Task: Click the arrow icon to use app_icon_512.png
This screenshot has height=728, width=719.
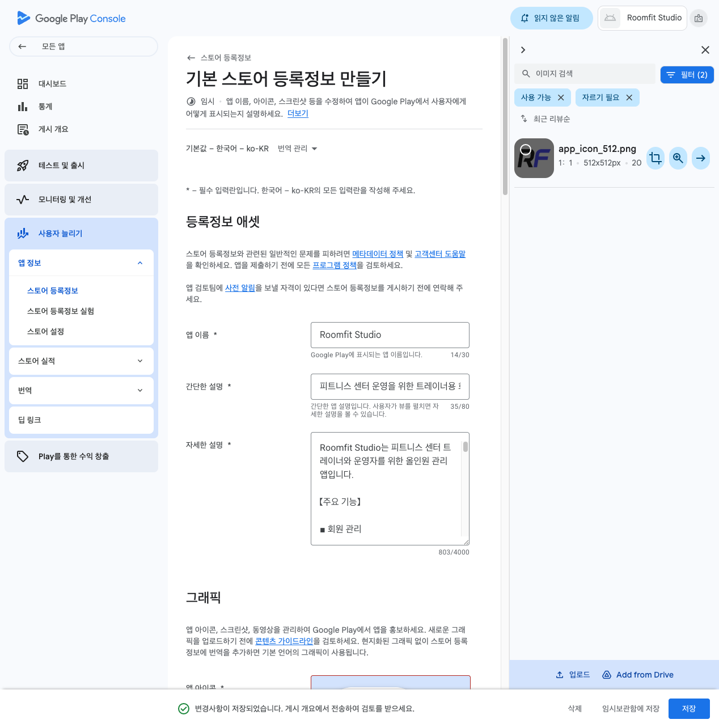Action: pyautogui.click(x=701, y=158)
